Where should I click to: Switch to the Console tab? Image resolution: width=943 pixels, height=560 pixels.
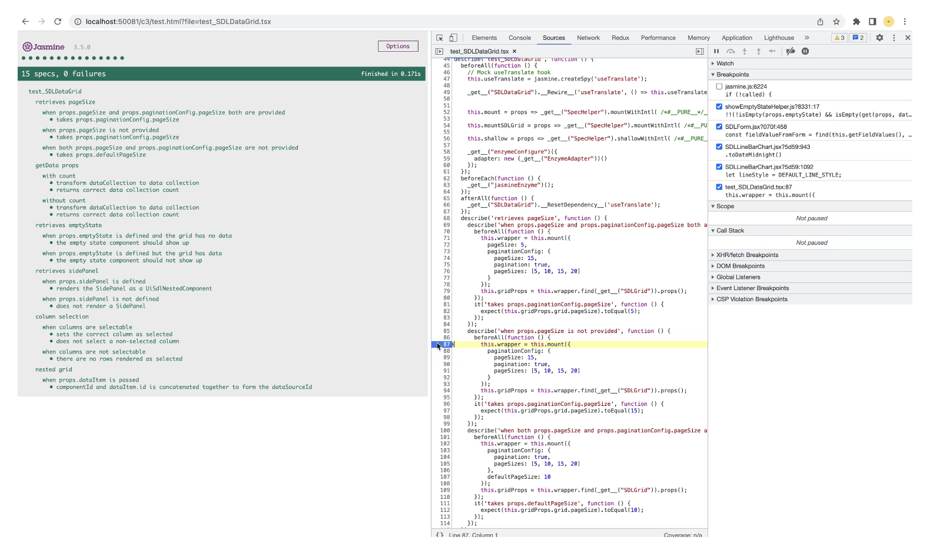click(x=519, y=38)
